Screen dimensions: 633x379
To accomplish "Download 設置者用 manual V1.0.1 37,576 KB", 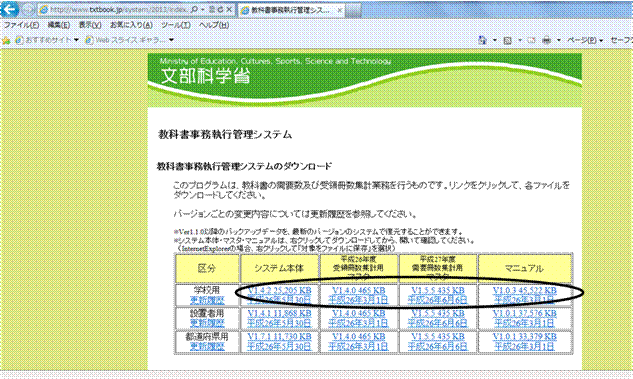I will 524,314.
